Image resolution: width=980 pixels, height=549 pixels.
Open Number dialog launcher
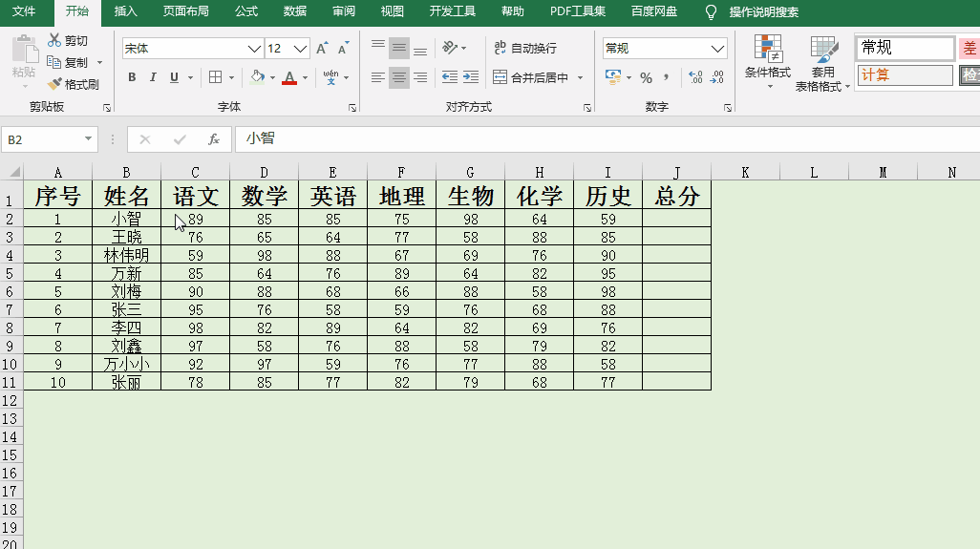pos(728,108)
